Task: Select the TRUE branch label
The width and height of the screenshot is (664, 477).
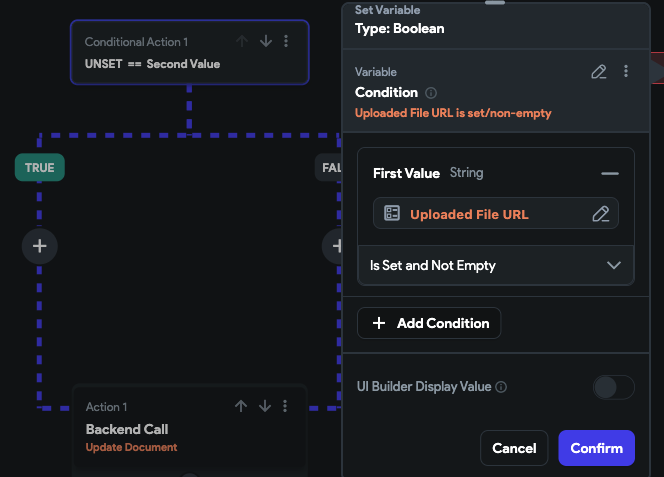Action: (x=40, y=168)
